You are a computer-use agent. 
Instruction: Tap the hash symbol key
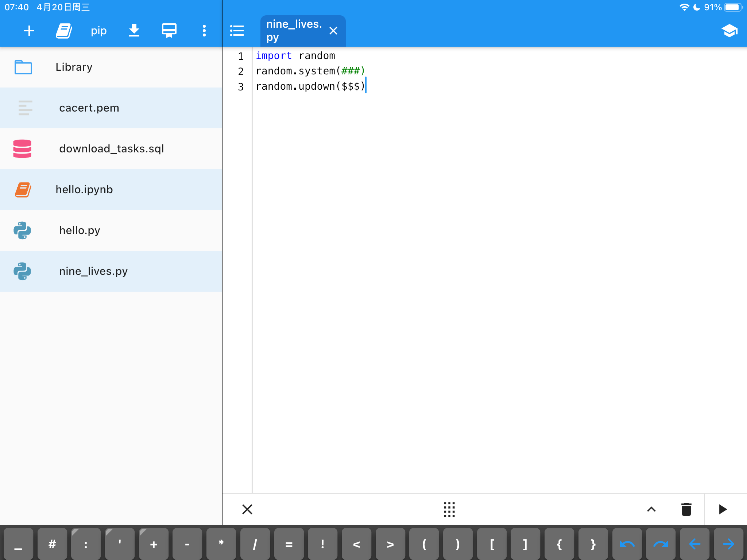click(52, 544)
